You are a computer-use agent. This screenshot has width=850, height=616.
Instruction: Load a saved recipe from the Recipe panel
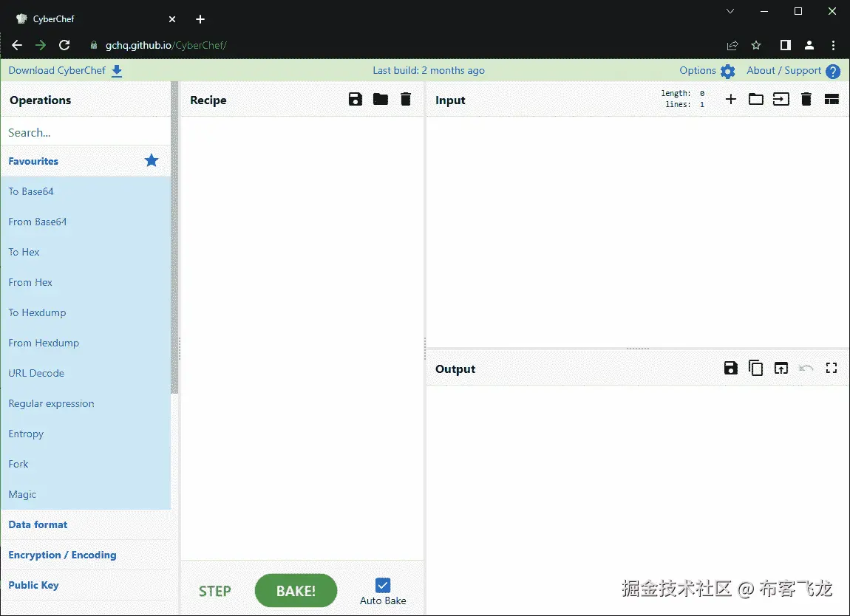[x=380, y=99]
